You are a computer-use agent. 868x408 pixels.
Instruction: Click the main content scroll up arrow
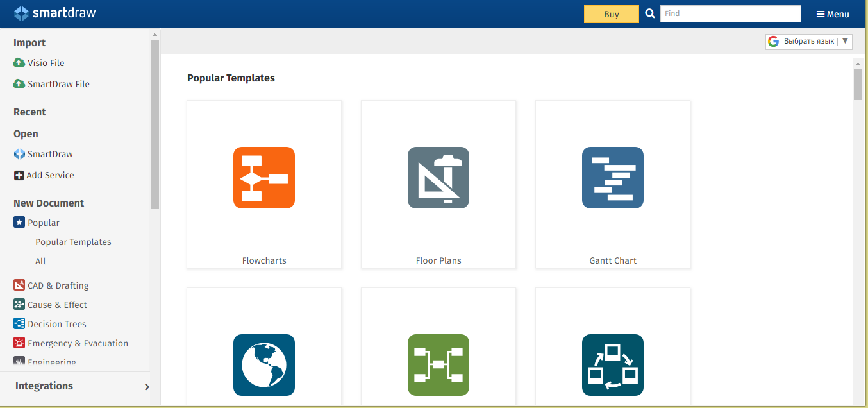[858, 63]
